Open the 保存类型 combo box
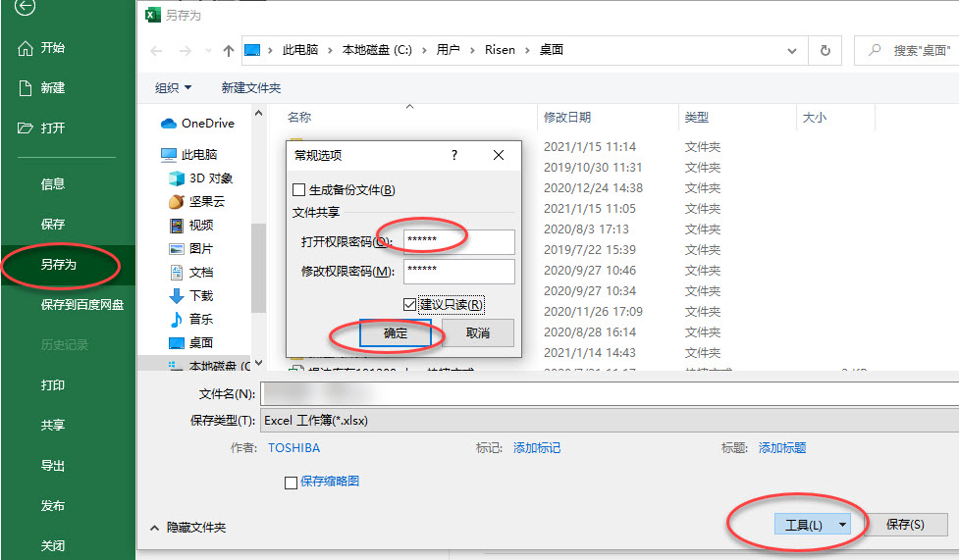Image resolution: width=959 pixels, height=560 pixels. (x=609, y=420)
